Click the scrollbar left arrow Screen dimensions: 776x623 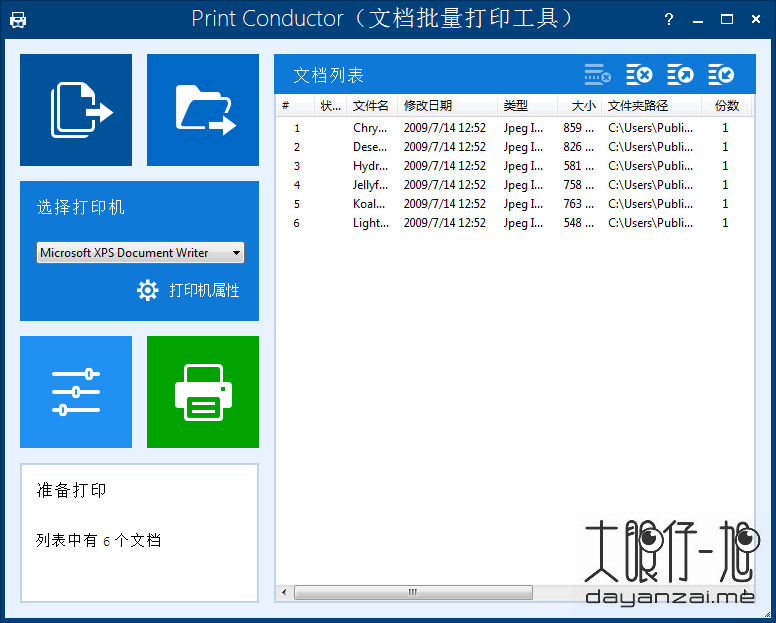tap(284, 592)
